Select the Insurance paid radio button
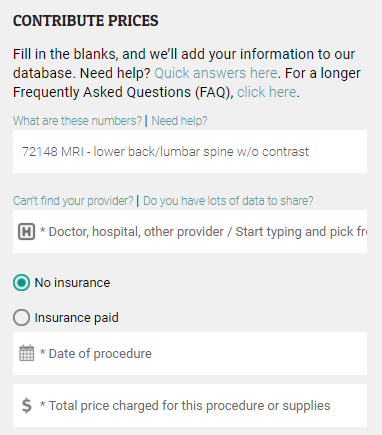The image size is (382, 435). pos(21,317)
